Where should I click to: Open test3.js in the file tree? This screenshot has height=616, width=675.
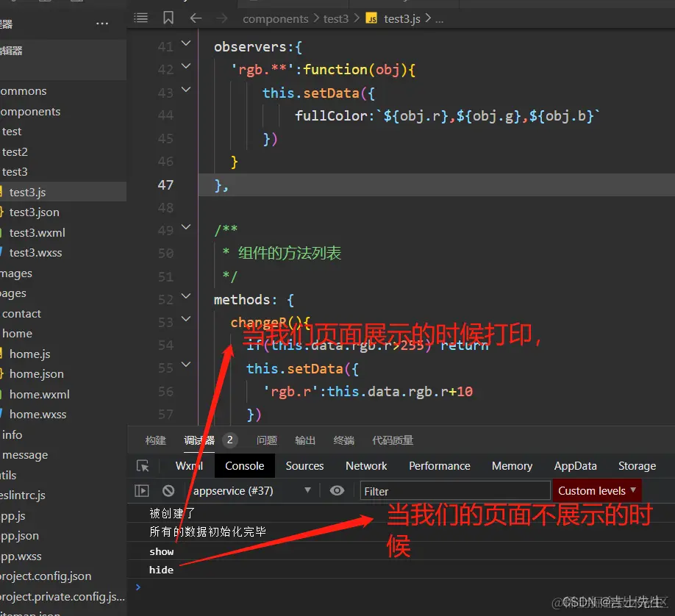pos(63,192)
